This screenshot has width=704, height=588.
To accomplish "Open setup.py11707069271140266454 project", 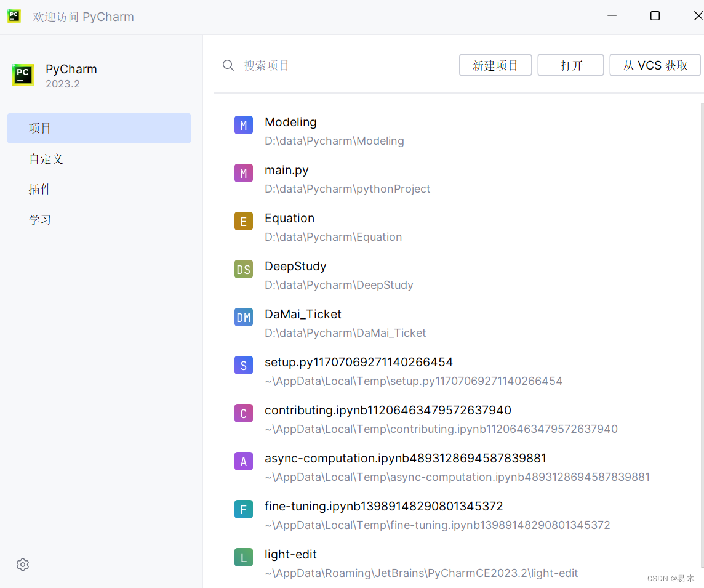I will click(x=359, y=363).
